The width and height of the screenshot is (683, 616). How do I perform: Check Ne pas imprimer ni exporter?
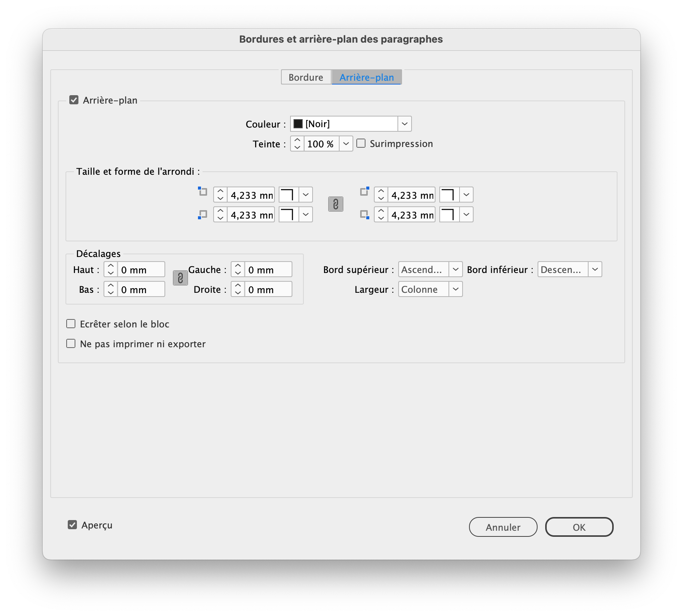click(x=71, y=343)
